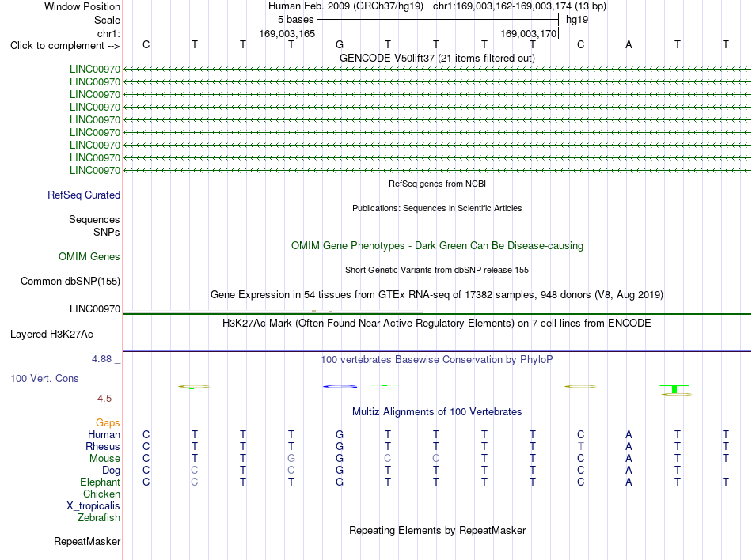Click the RefSeq Curated track label
752x560 pixels.
pyautogui.click(x=84, y=195)
